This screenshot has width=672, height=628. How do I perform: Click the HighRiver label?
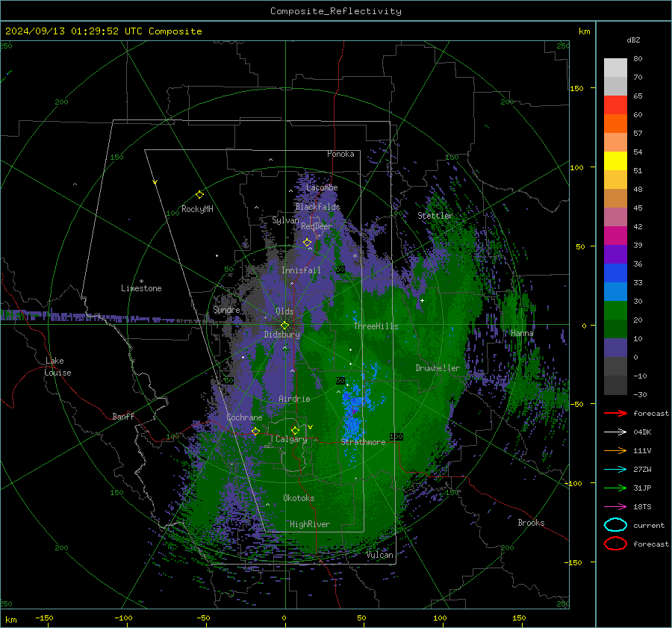tap(310, 524)
